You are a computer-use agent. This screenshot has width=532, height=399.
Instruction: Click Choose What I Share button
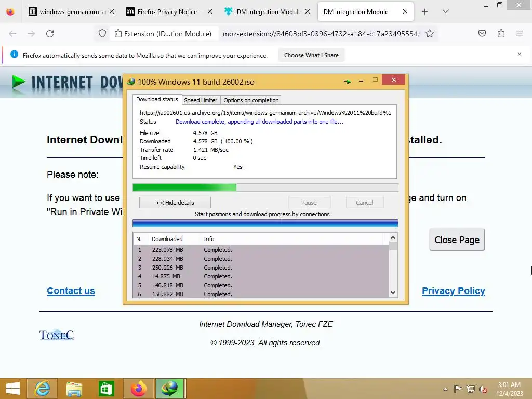point(311,55)
